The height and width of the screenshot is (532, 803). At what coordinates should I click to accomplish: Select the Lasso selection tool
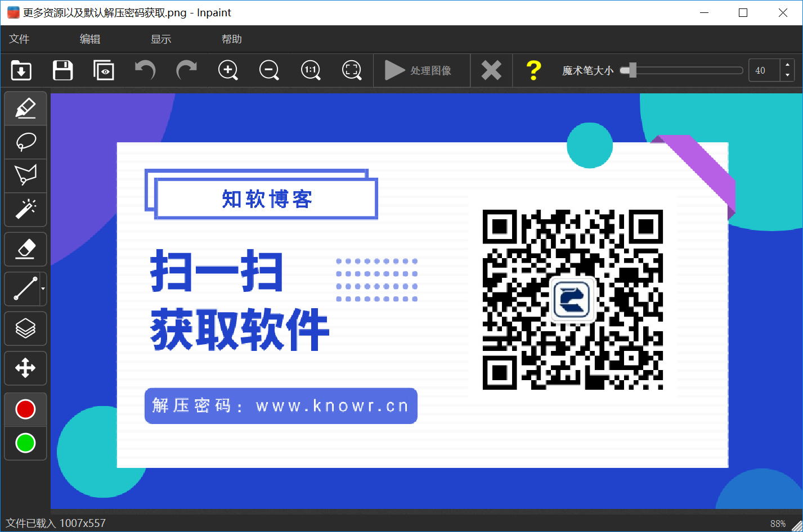(x=25, y=142)
